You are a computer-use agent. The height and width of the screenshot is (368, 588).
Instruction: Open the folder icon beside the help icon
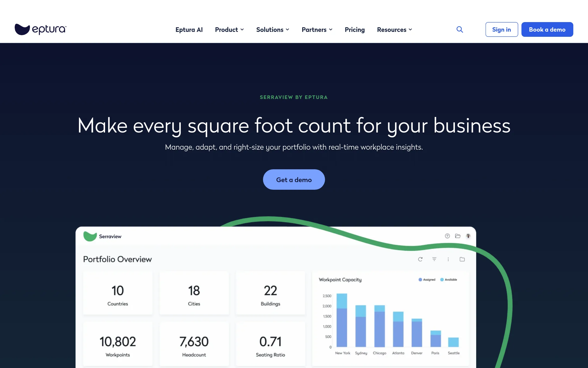pyautogui.click(x=458, y=236)
